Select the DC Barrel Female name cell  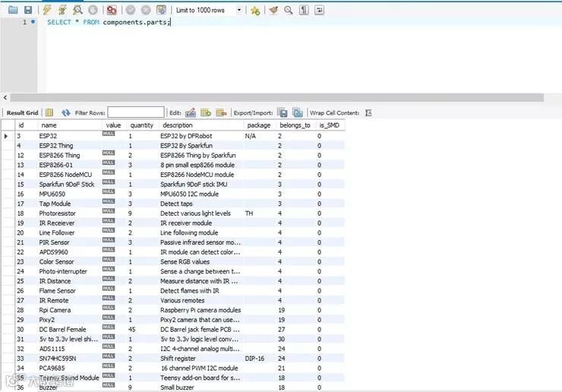point(63,330)
